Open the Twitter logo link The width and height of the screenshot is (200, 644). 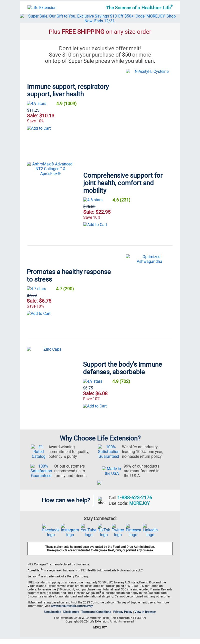pyautogui.click(x=118, y=530)
